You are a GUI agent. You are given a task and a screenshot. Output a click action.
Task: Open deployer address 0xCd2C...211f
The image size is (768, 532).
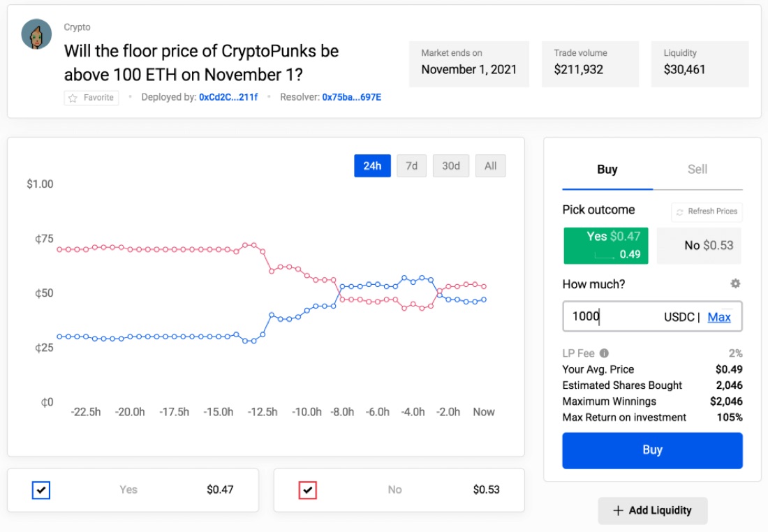click(228, 97)
